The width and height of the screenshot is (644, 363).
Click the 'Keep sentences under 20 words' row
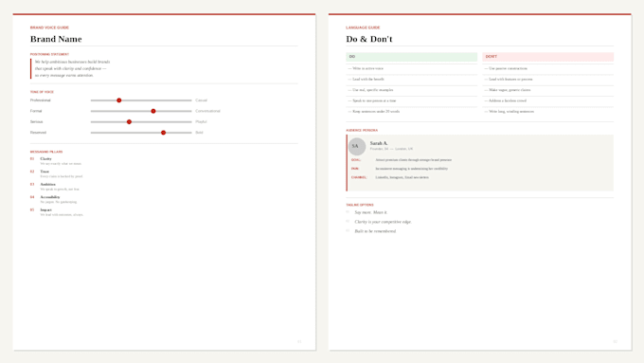(412, 112)
